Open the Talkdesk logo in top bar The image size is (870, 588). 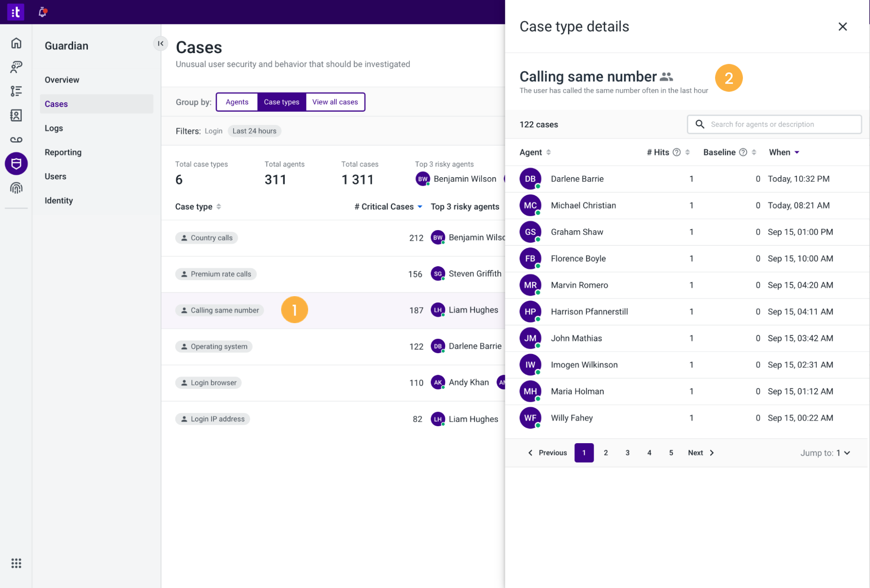click(x=16, y=12)
